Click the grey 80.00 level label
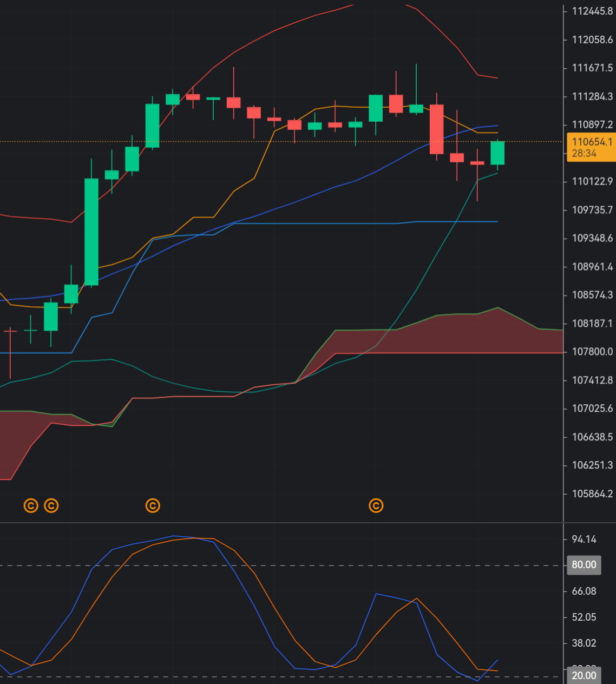Image resolution: width=616 pixels, height=684 pixels. (x=584, y=565)
